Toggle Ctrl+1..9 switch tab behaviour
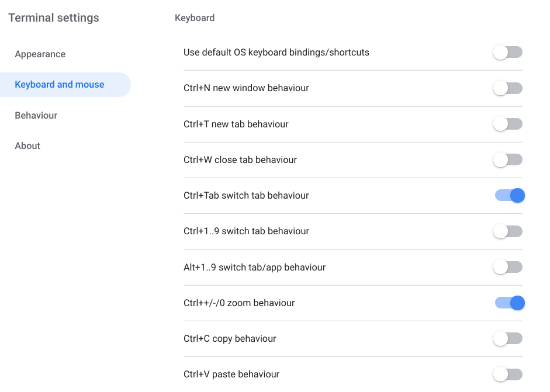This screenshot has width=550, height=392. pos(507,231)
